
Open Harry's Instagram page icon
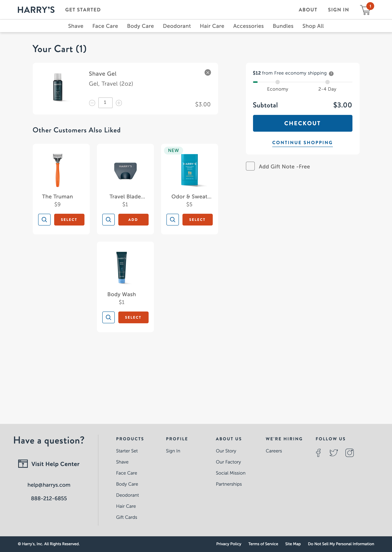pos(350,453)
